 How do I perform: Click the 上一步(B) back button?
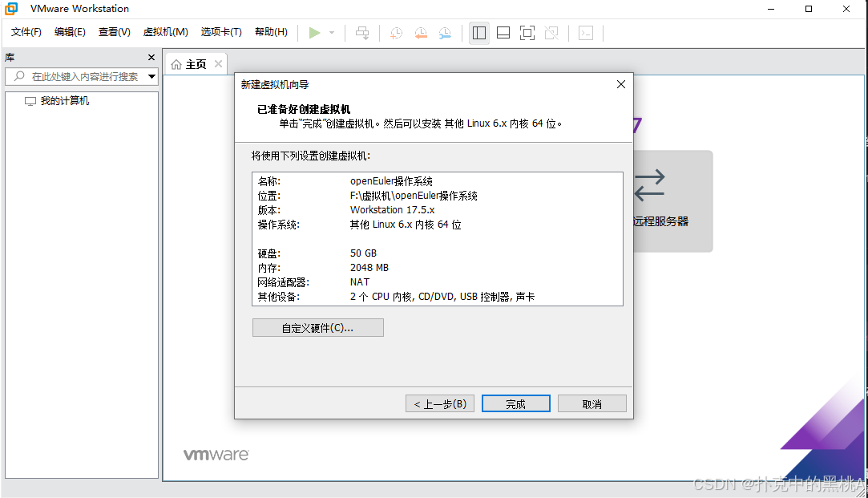440,404
